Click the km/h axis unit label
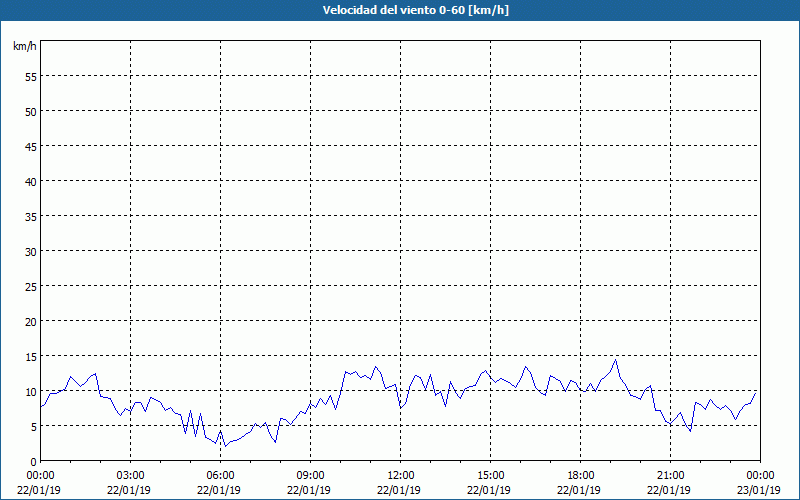This screenshot has height=500, width=800. [25, 46]
